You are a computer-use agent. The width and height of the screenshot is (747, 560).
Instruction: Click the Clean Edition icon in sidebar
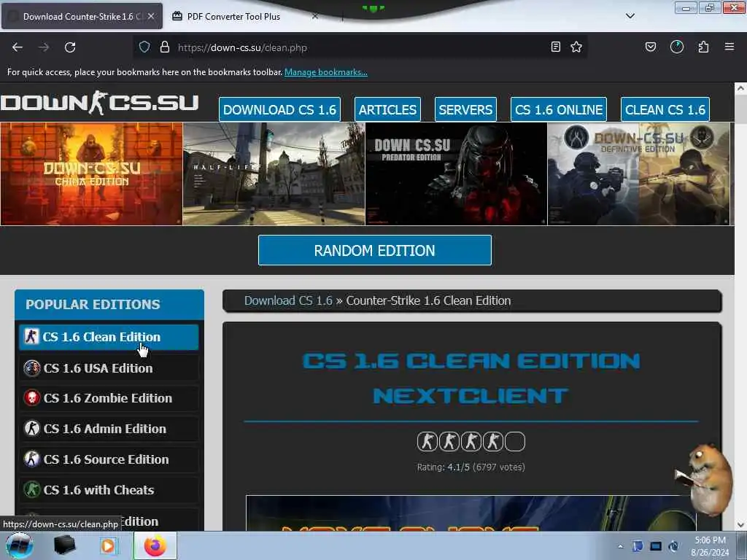coord(31,336)
